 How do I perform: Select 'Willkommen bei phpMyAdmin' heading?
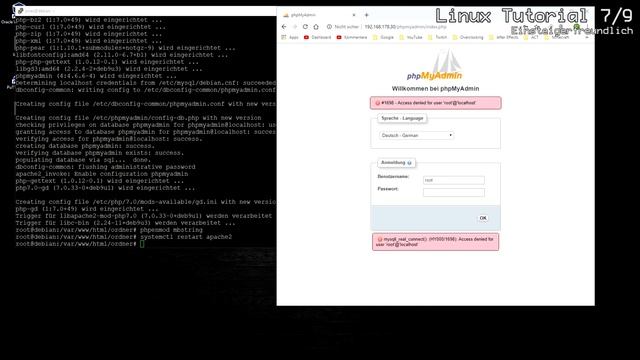[x=436, y=89]
